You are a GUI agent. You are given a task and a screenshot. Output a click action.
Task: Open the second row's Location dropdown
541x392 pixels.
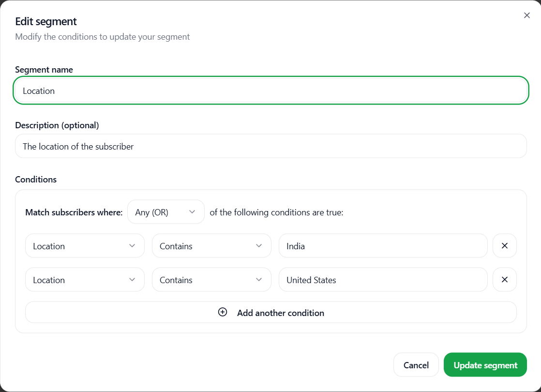click(x=85, y=279)
